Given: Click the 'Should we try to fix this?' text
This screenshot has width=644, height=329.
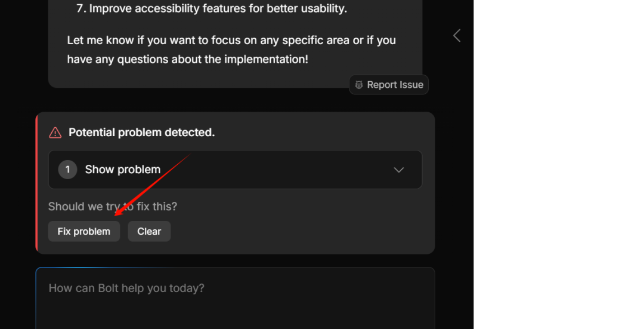Looking at the screenshot, I should click(113, 207).
